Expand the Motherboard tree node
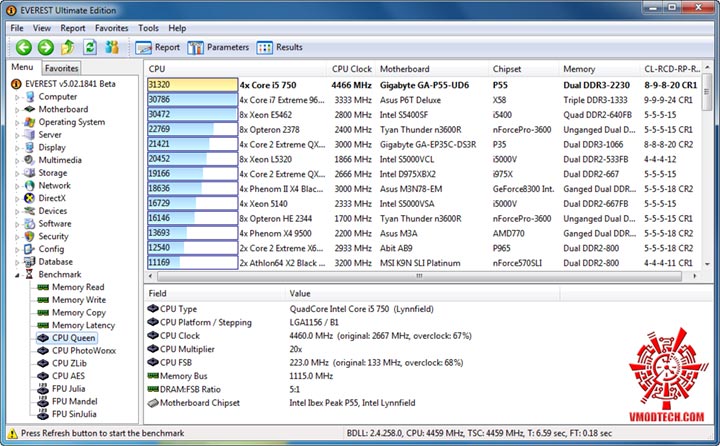 17,110
